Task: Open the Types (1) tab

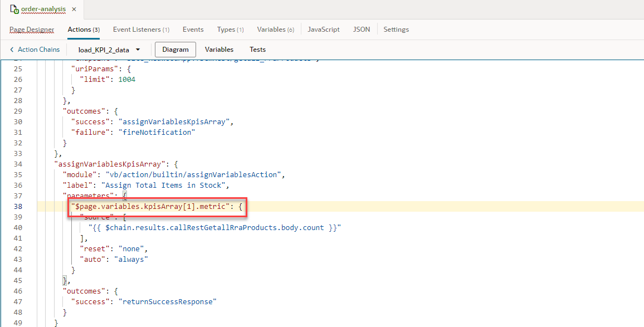Action: click(230, 29)
